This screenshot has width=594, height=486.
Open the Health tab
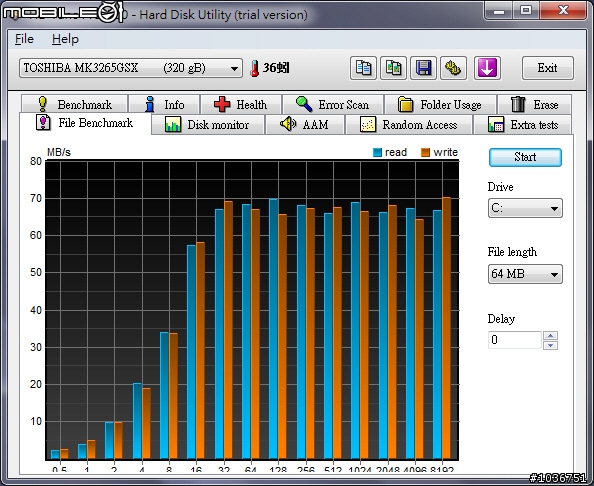coord(241,104)
